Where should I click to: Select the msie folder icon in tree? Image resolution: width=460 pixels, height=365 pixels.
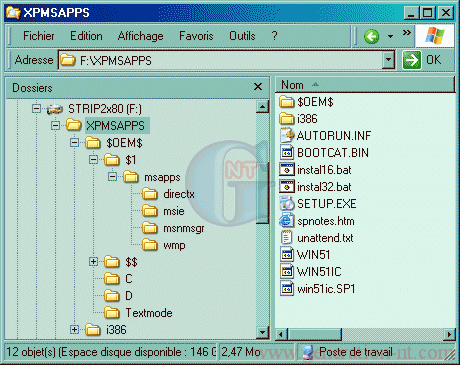[150, 211]
